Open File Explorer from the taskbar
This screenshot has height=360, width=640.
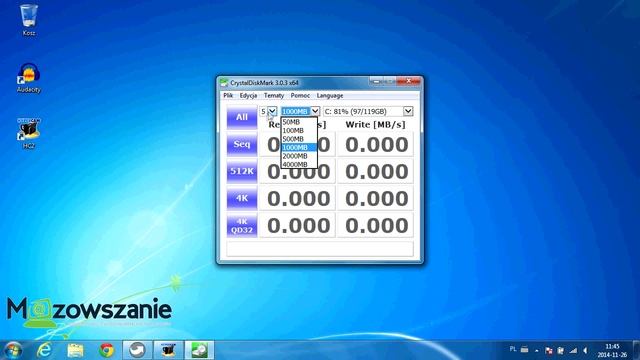(76, 350)
